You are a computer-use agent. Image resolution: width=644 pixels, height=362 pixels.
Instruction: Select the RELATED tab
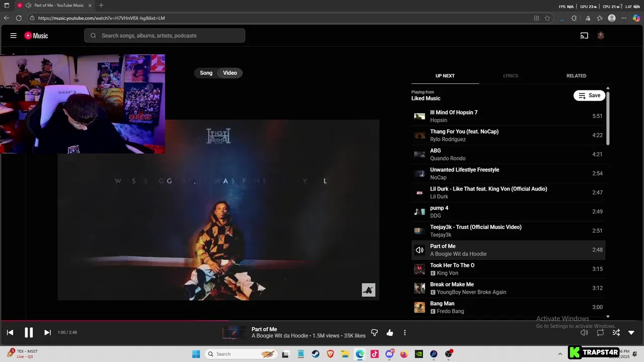[576, 76]
